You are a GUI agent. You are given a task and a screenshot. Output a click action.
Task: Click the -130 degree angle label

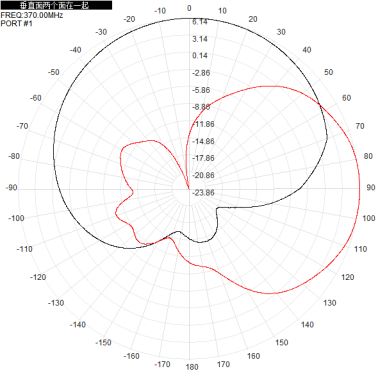point(56,303)
